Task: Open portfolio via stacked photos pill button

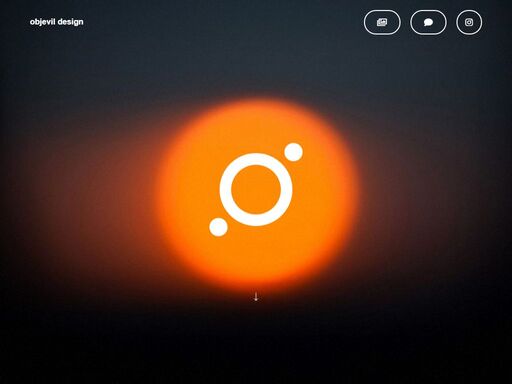Action: (382, 22)
